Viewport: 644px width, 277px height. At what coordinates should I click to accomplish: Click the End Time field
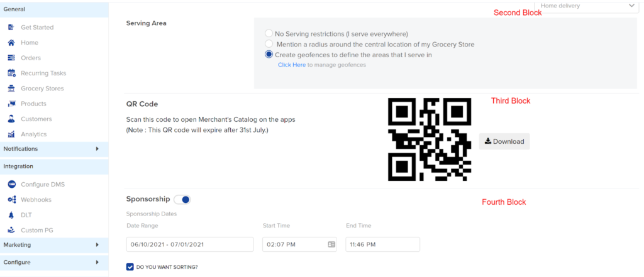point(383,244)
